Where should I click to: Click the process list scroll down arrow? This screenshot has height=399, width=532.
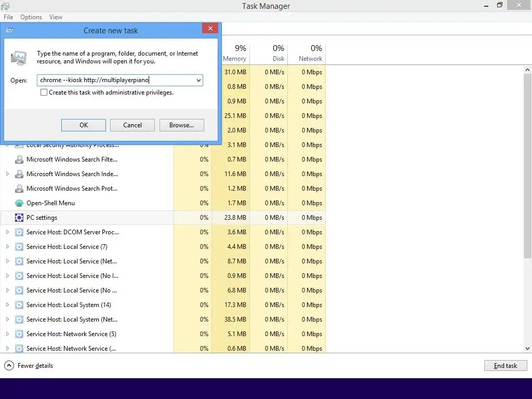coord(527,349)
